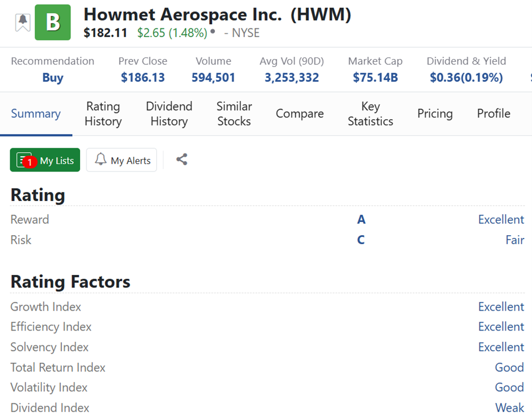Click the Reward grade A
Viewport: 532px width, 418px height.
pos(361,220)
